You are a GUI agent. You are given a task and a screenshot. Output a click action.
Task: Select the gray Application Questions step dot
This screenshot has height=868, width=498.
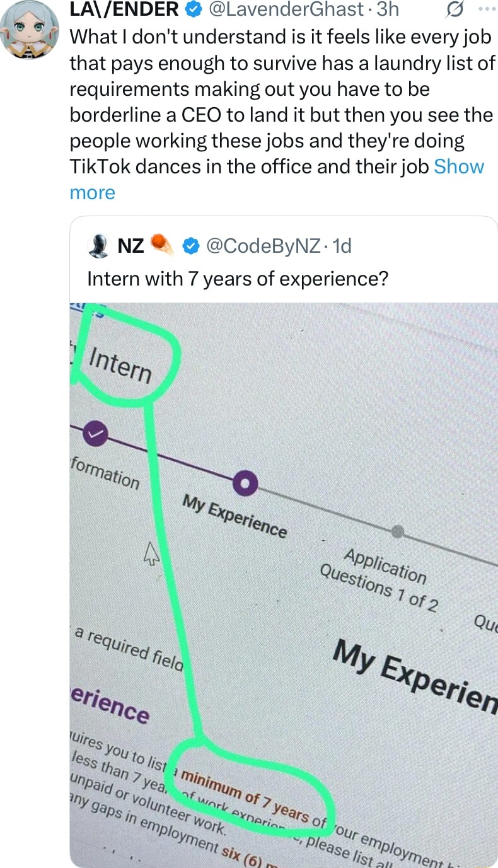click(x=397, y=531)
